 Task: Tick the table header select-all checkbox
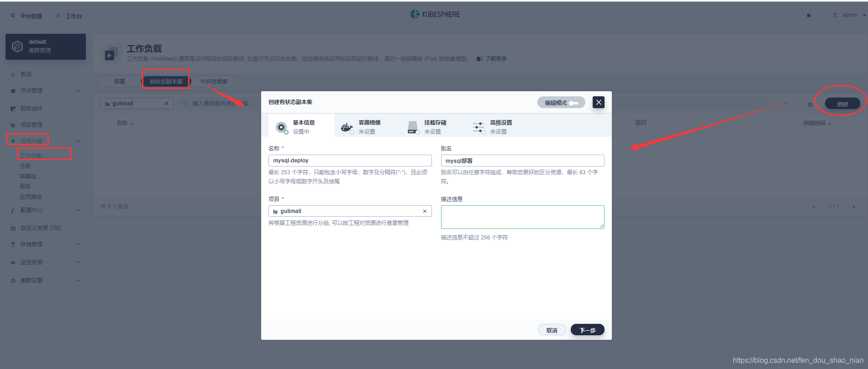[105, 123]
